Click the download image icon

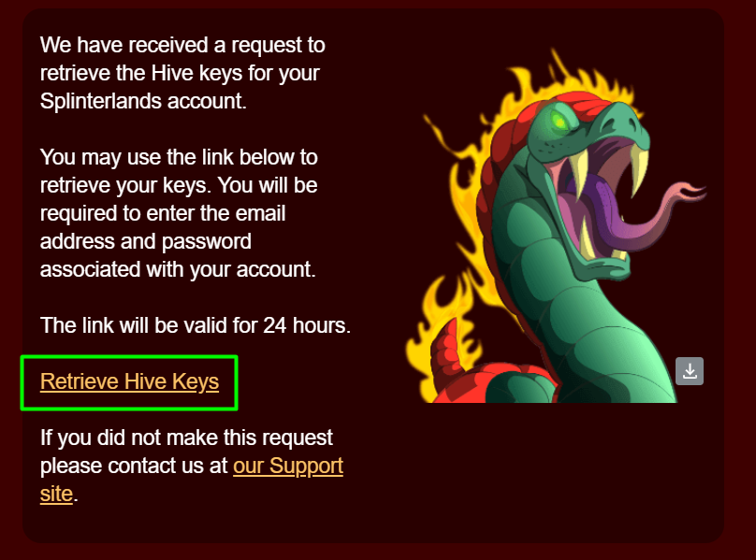pyautogui.click(x=689, y=371)
